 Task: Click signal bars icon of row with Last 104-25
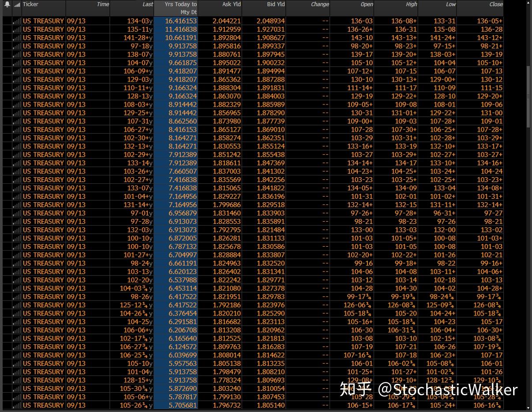click(x=17, y=322)
